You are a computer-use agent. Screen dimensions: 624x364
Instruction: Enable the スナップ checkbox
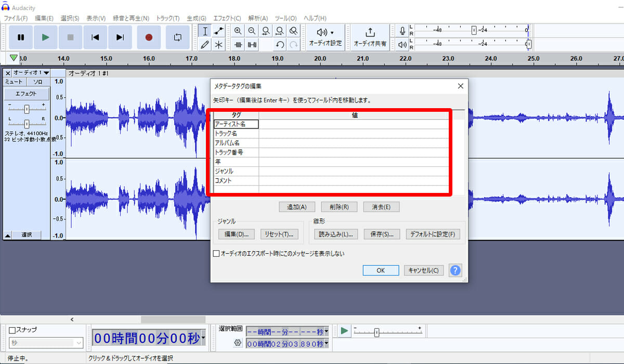point(12,330)
